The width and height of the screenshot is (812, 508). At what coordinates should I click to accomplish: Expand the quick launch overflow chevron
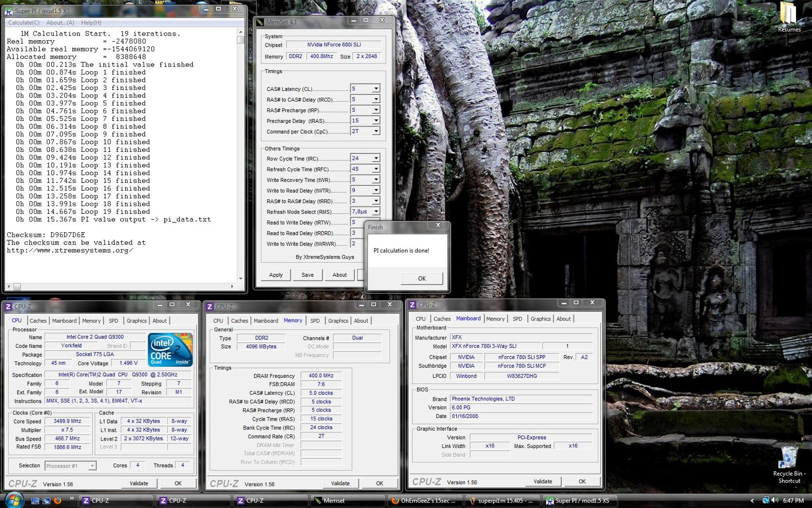[x=72, y=498]
